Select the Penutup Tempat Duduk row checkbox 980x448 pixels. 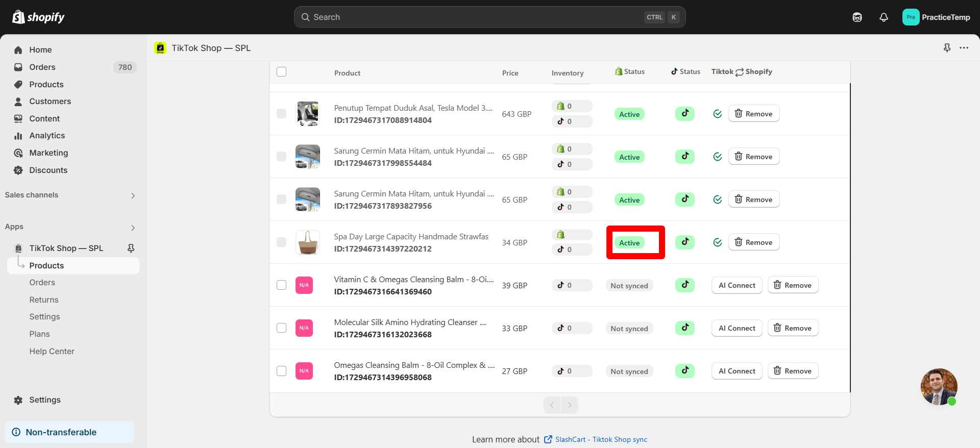click(x=281, y=113)
